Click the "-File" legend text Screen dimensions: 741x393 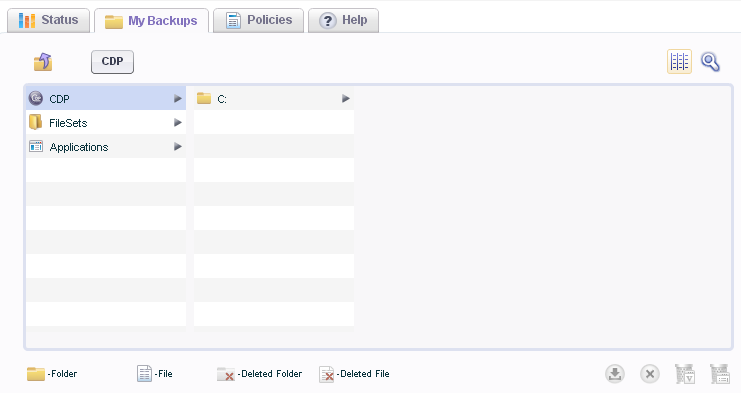coord(163,374)
